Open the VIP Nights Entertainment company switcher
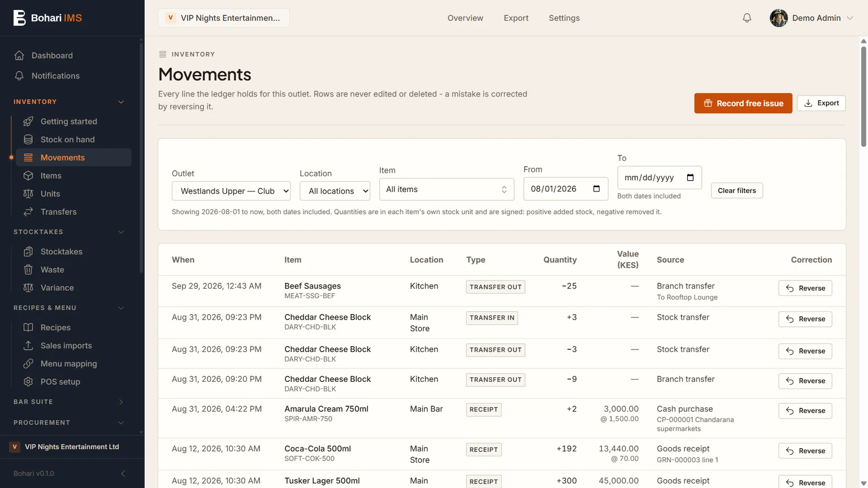The height and width of the screenshot is (488, 868). (x=224, y=18)
